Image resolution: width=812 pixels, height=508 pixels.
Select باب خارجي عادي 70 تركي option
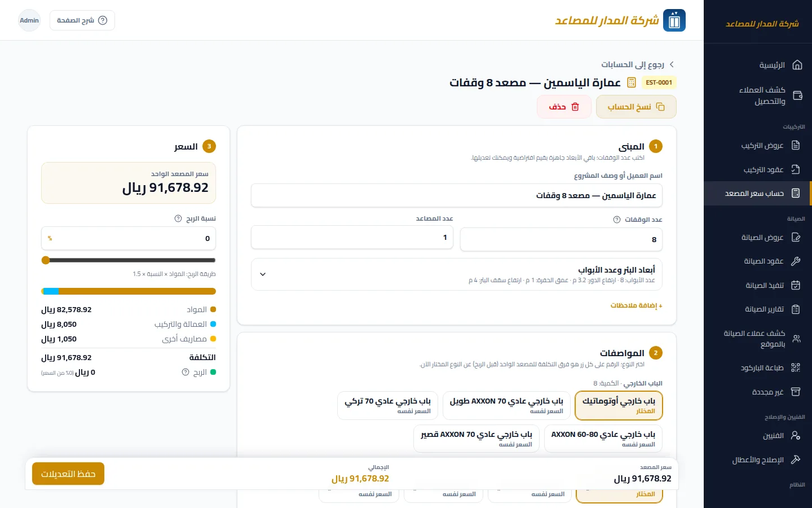click(387, 406)
